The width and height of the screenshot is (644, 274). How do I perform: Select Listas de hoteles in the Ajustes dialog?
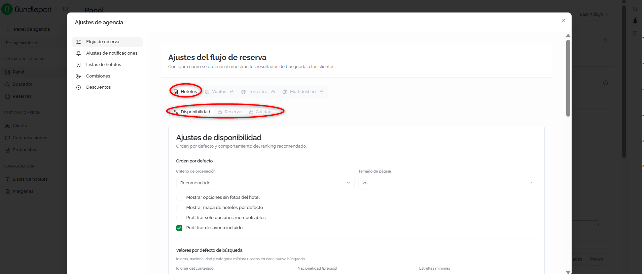pyautogui.click(x=107, y=65)
